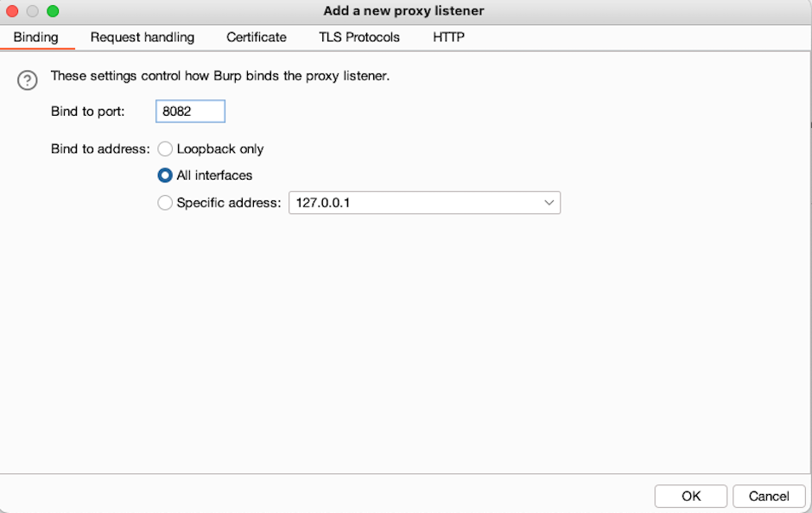Image resolution: width=812 pixels, height=513 pixels.
Task: Click the dropdown chevron next to the address
Action: [x=549, y=202]
